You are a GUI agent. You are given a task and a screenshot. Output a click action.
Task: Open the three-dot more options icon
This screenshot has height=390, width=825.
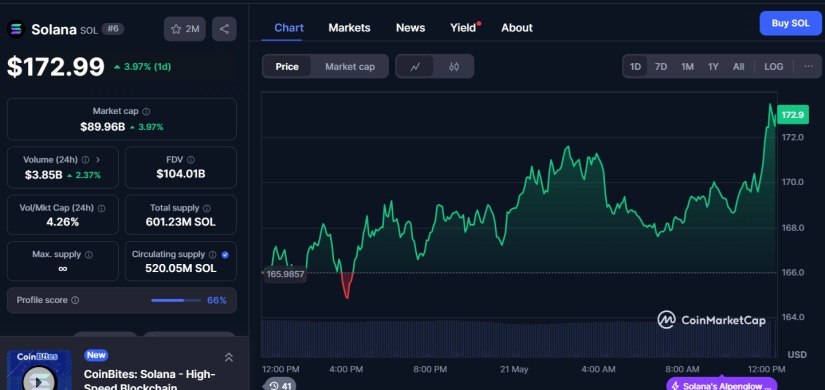point(809,66)
